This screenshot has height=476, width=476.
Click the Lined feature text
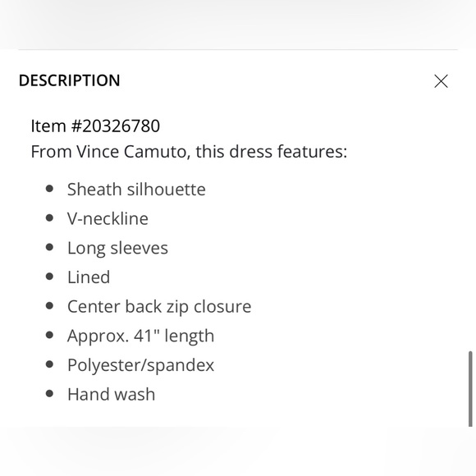tap(89, 277)
